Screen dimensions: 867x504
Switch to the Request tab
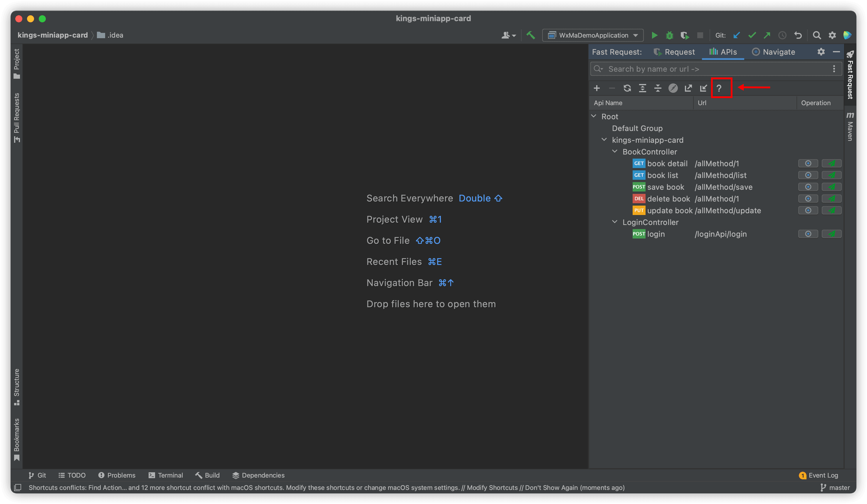pos(674,52)
